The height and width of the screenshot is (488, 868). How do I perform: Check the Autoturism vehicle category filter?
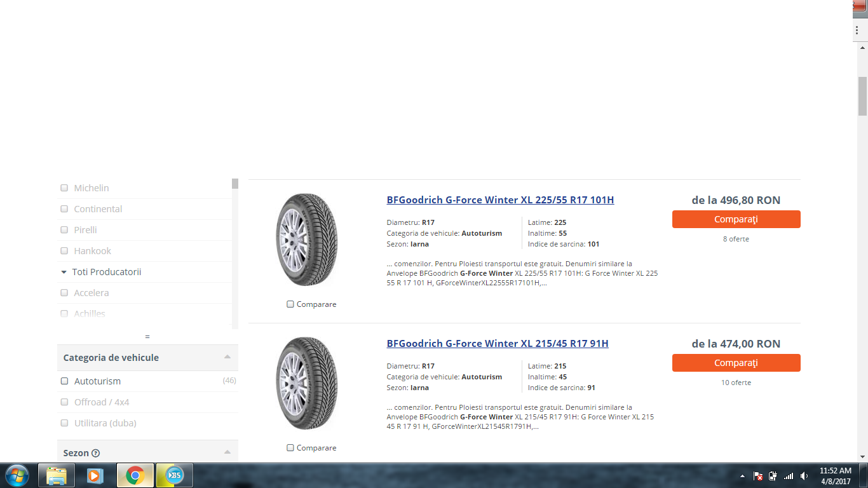[x=64, y=381]
